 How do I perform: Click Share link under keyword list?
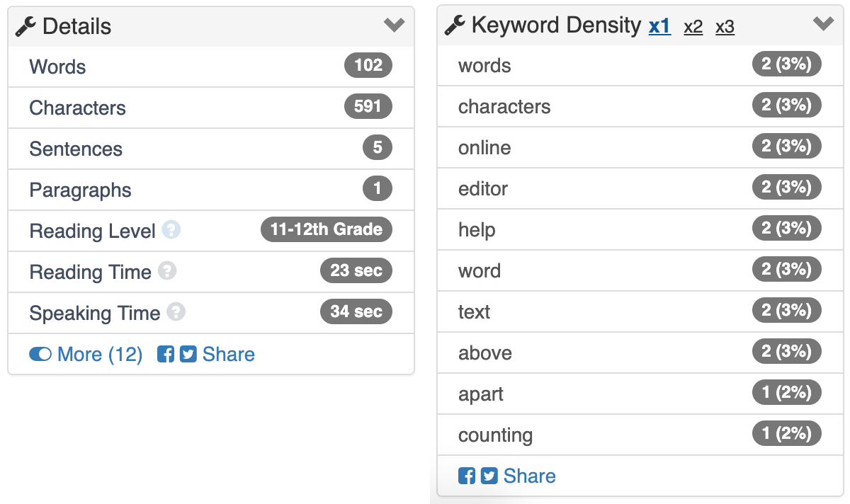click(x=529, y=476)
